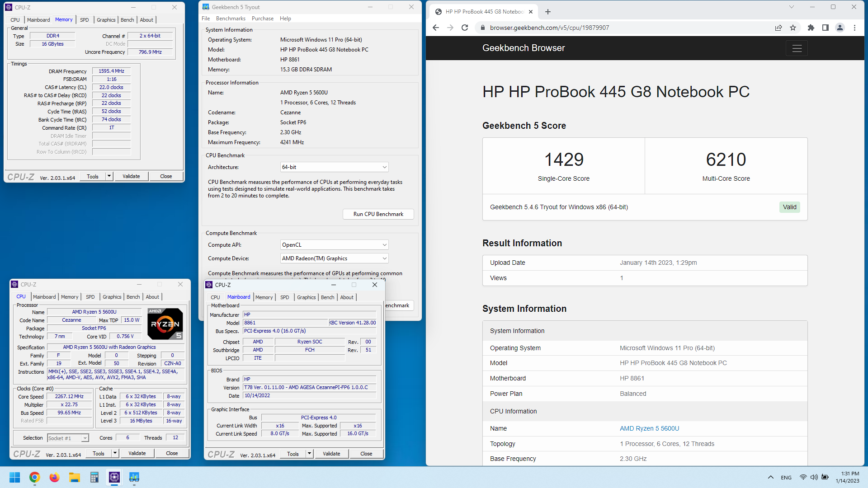Screen dimensions: 868x488
Task: Click Close button in CPU-Z Mainboard window
Action: click(x=366, y=454)
